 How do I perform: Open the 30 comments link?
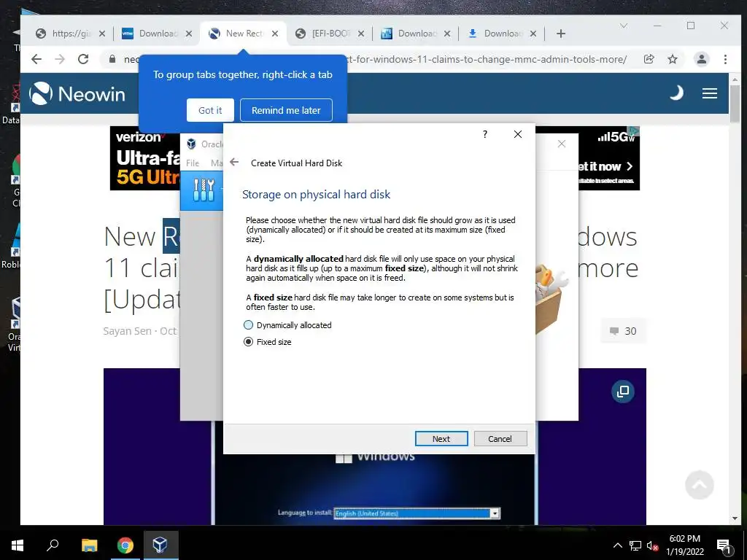[x=623, y=331]
